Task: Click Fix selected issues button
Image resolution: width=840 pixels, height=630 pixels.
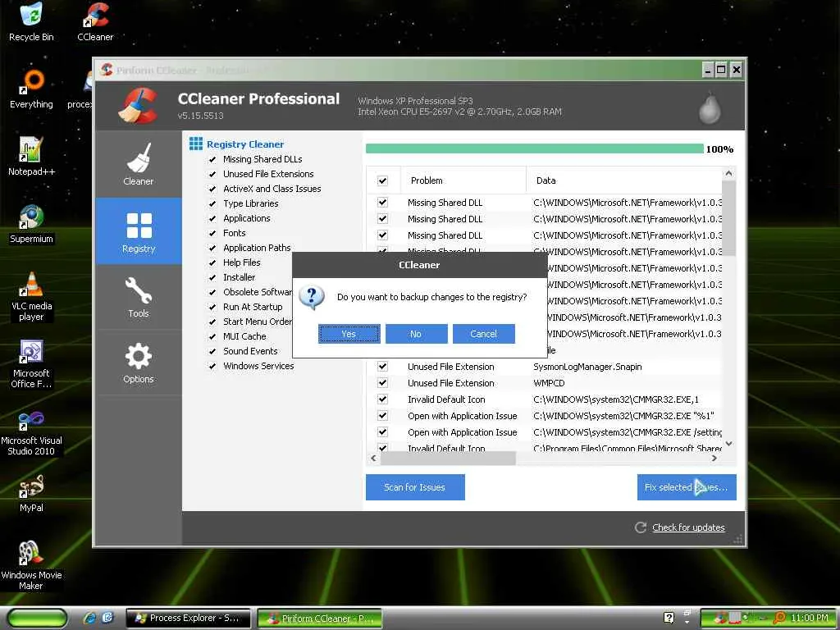Action: (687, 487)
